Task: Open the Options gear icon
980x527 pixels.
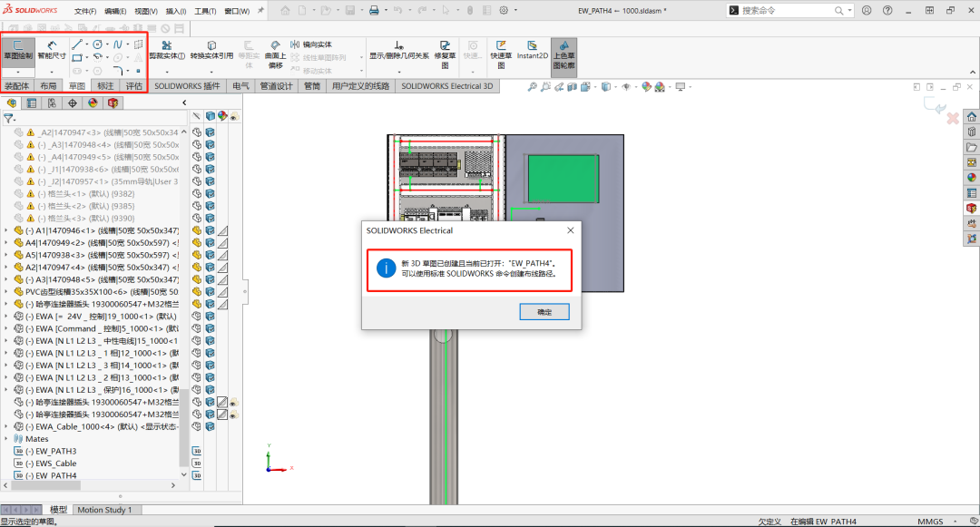Action: [x=504, y=11]
